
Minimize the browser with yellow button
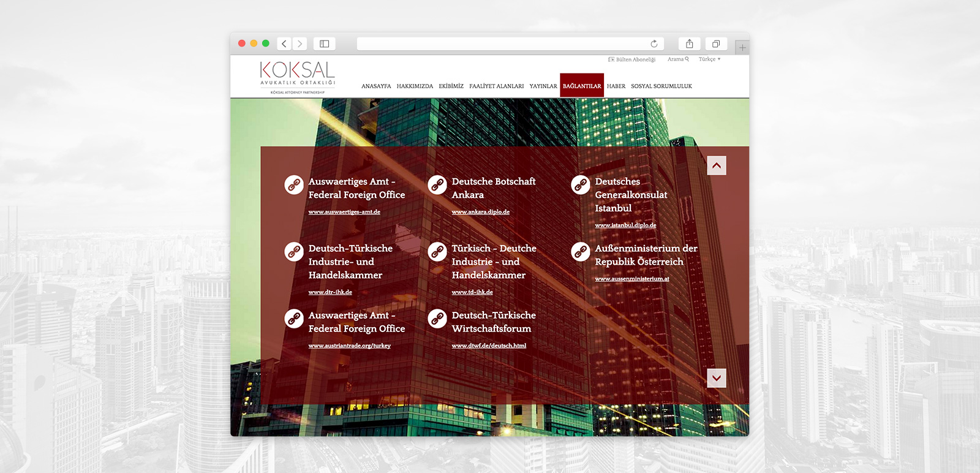[254, 44]
